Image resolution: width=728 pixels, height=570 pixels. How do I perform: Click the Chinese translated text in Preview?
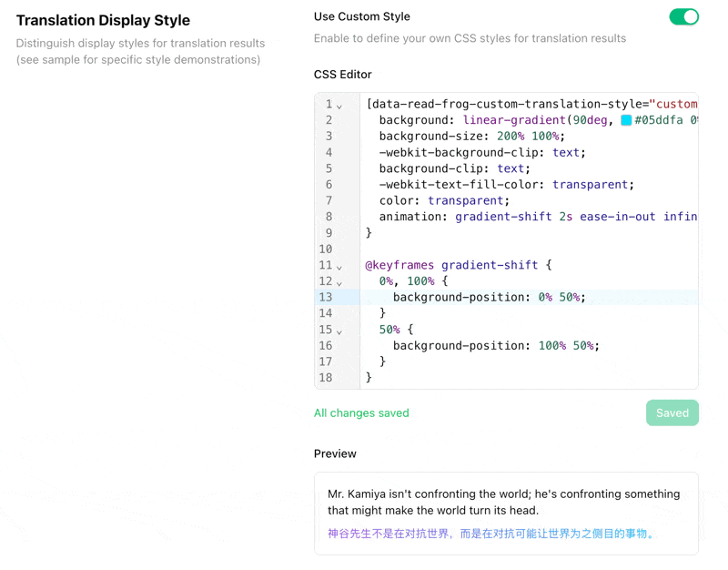pyautogui.click(x=491, y=534)
